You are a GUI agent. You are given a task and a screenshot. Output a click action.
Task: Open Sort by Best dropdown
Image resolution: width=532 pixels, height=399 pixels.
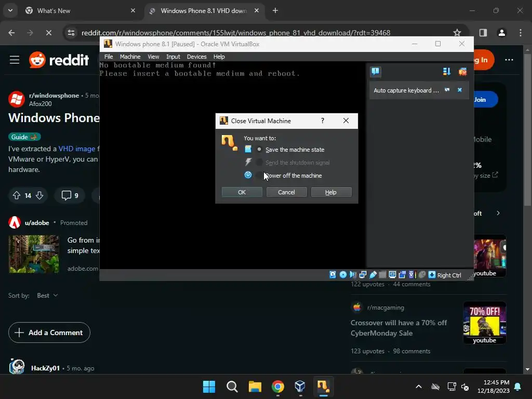[x=47, y=296]
